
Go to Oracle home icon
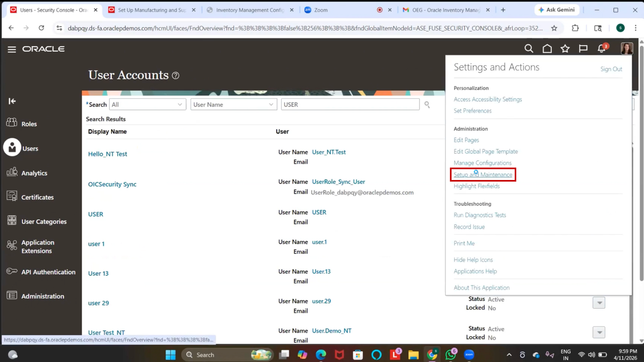pyautogui.click(x=547, y=49)
